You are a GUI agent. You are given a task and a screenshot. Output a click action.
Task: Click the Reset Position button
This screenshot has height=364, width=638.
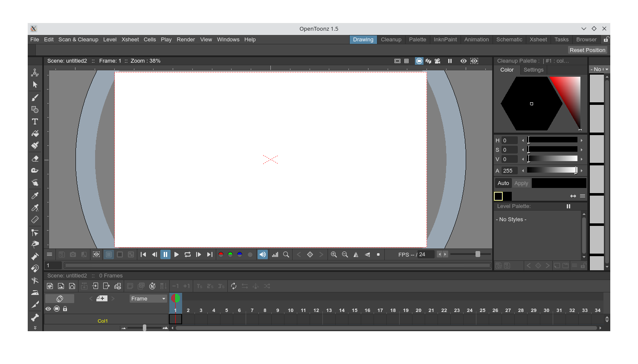[587, 50]
